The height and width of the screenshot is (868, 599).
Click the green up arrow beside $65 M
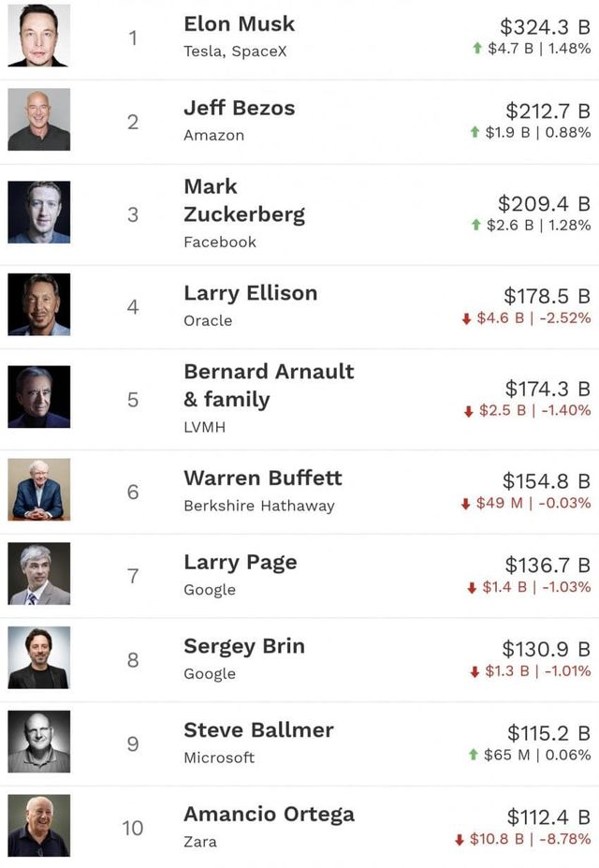(x=474, y=755)
